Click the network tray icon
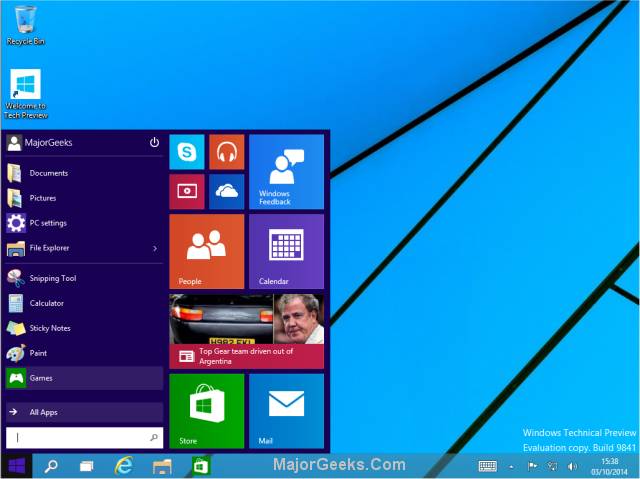640x479 pixels. point(552,466)
